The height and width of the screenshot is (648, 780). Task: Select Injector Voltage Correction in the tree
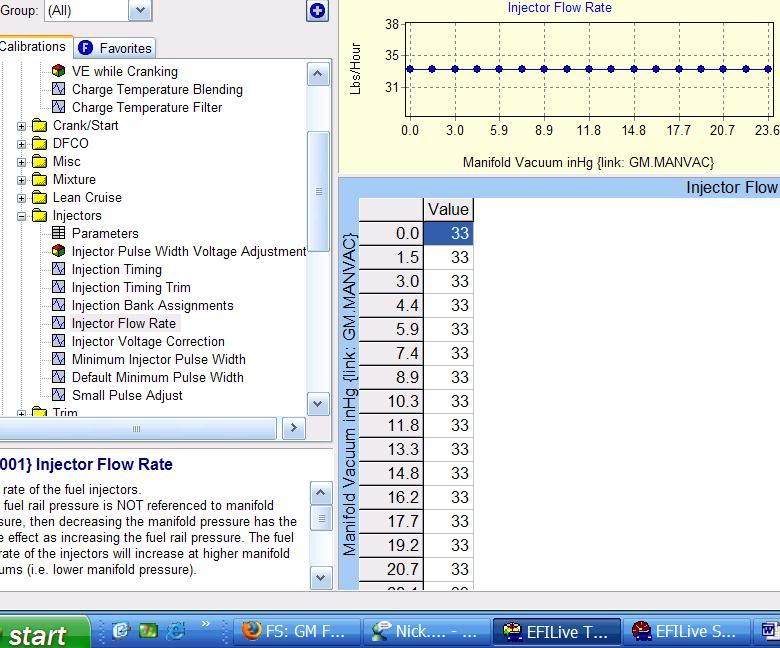pos(148,342)
